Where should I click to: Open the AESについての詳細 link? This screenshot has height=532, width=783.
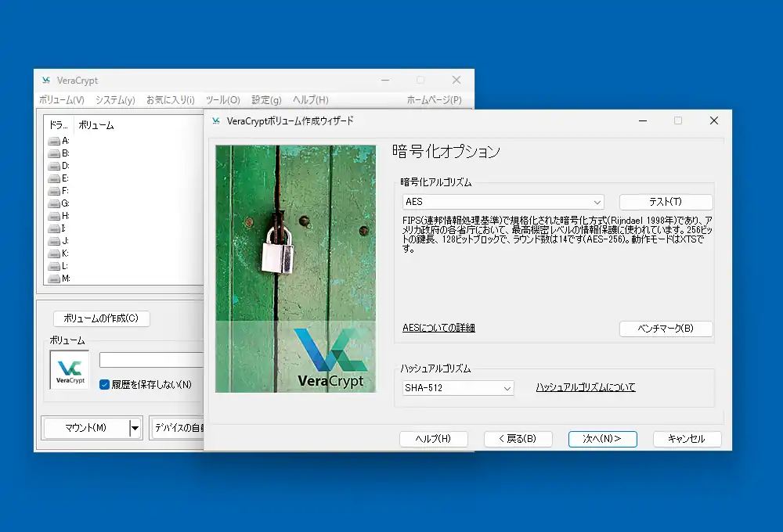(439, 329)
